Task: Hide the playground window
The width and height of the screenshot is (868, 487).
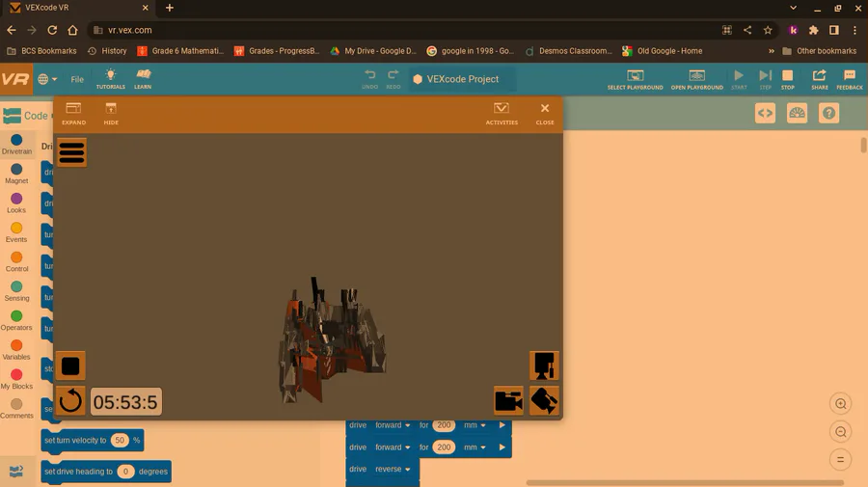Action: click(x=111, y=114)
